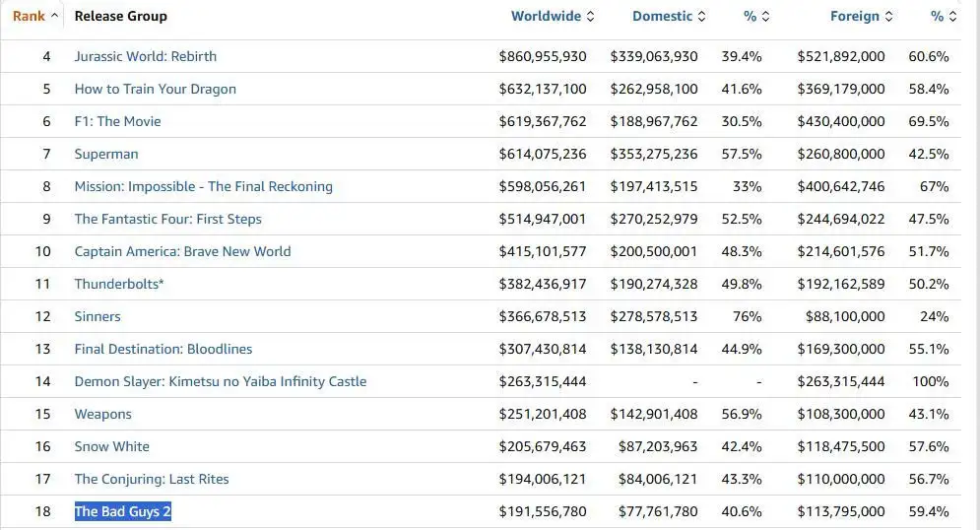980x530 pixels.
Task: Select foreign gross $400,642,746
Action: point(840,186)
